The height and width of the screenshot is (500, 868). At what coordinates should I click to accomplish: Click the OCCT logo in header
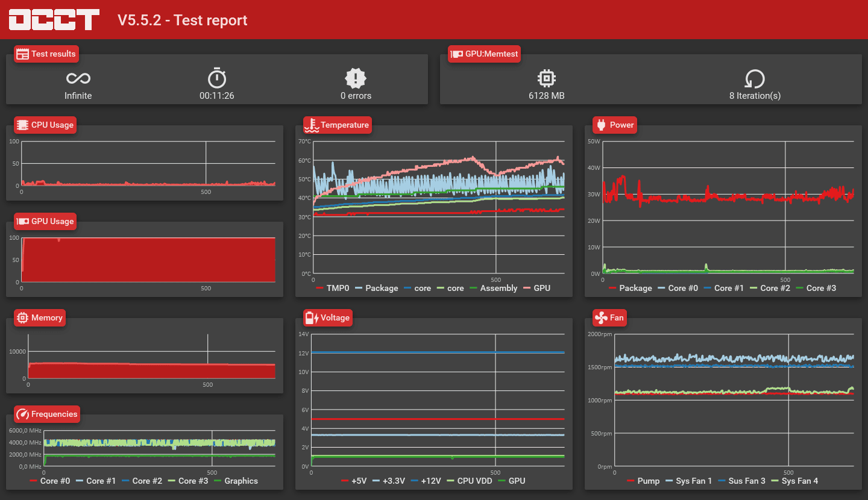[x=54, y=20]
